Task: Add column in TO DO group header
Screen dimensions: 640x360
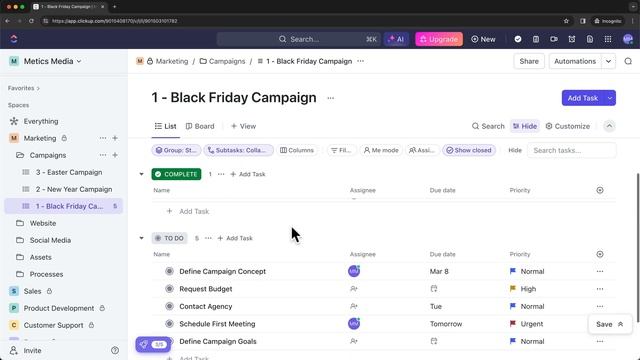Action: [600, 254]
